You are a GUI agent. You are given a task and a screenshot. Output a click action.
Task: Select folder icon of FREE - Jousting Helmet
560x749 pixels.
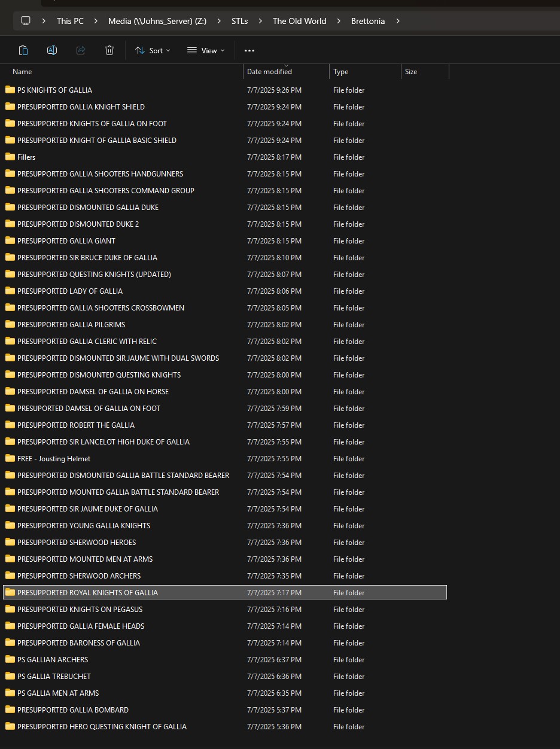[x=10, y=458]
